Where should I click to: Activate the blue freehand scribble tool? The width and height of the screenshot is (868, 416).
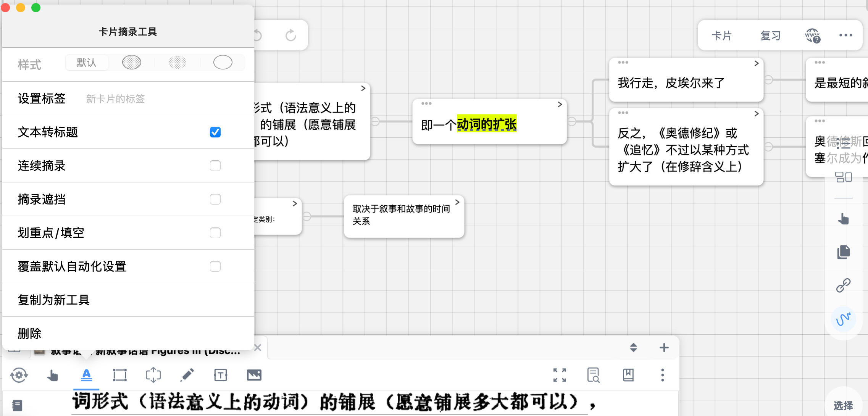point(843,319)
